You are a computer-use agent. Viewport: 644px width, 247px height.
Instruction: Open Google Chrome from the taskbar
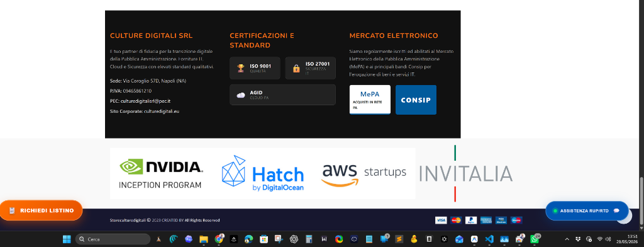click(x=219, y=239)
